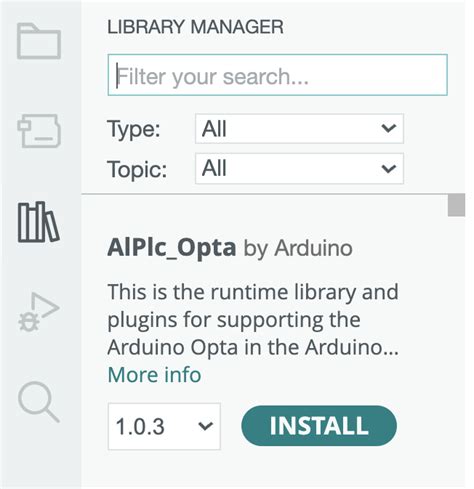Install the AlPlc_Opta library

coord(319,426)
